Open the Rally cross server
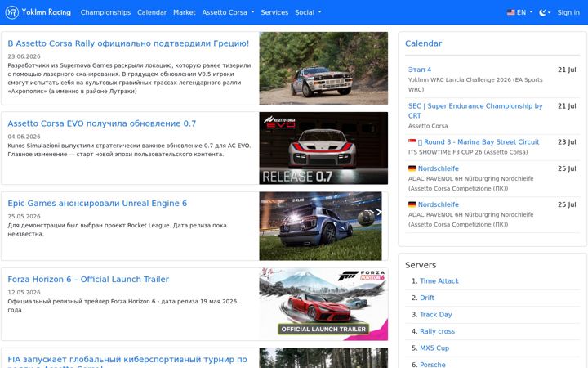The height and width of the screenshot is (368, 588). pos(437,331)
